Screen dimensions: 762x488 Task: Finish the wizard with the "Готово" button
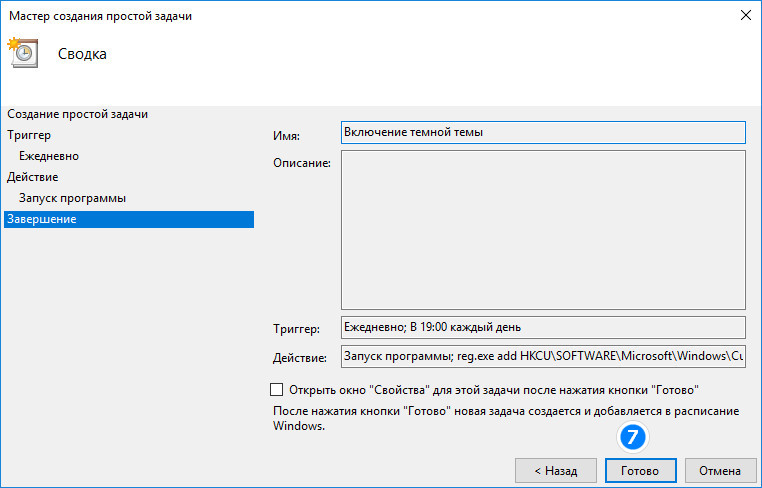640,471
